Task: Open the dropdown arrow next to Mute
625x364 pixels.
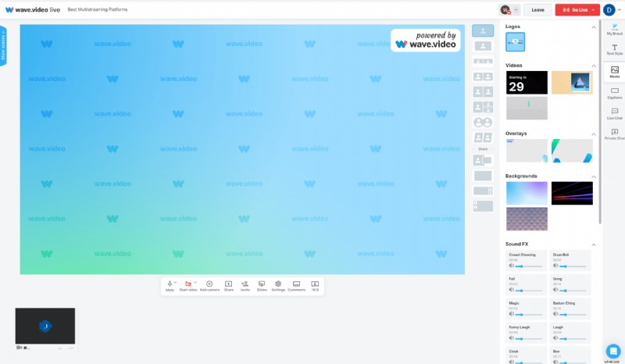Action: [176, 283]
